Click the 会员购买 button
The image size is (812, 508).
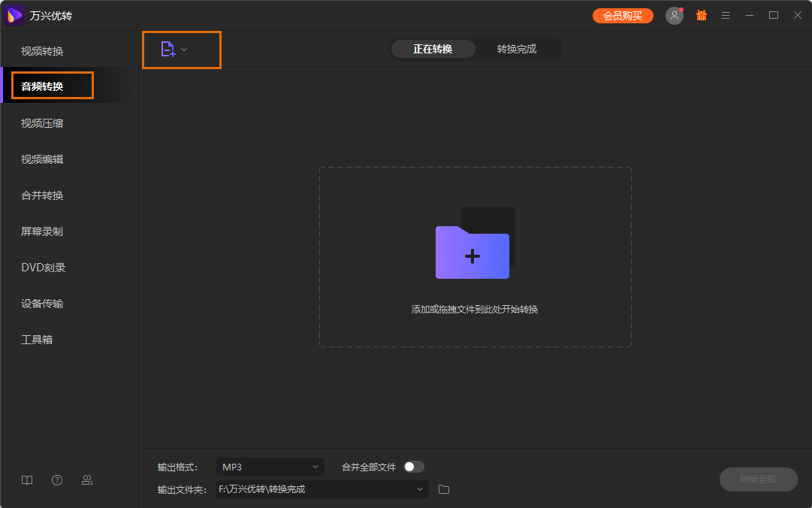[623, 15]
